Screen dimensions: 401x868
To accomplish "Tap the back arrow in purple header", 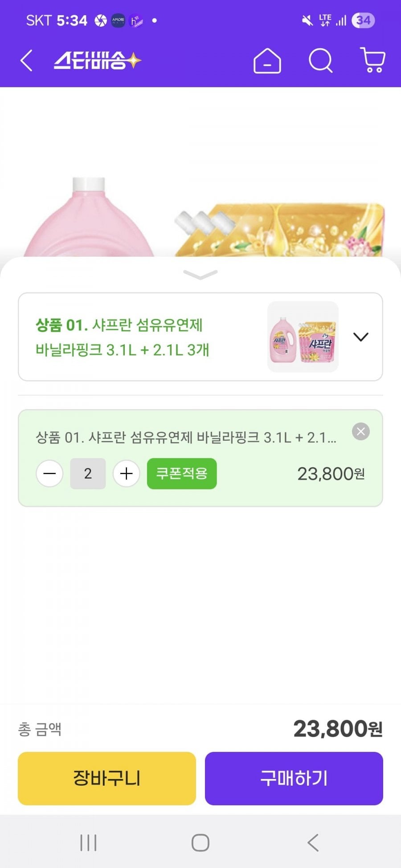I will click(x=26, y=60).
